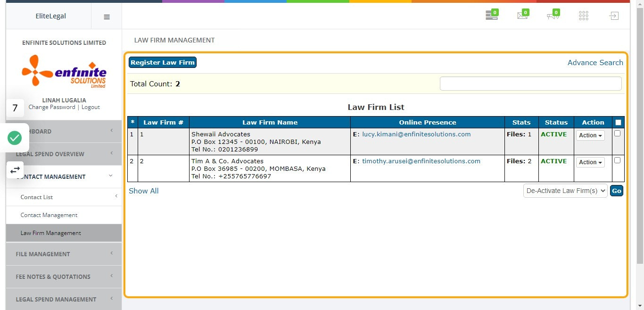Click inside the search input field
Screen dimensions: 644x310
coord(530,83)
